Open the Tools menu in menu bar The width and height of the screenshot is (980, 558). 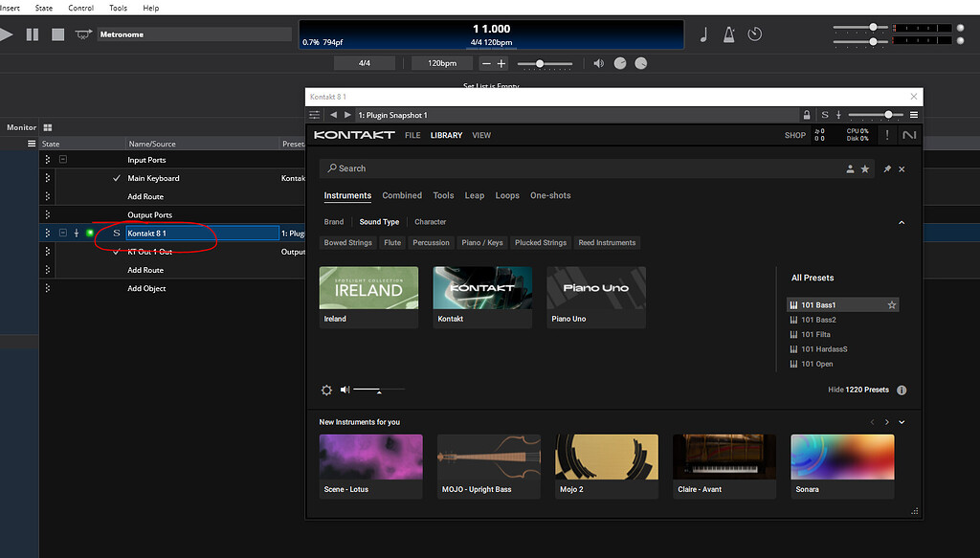[x=118, y=8]
